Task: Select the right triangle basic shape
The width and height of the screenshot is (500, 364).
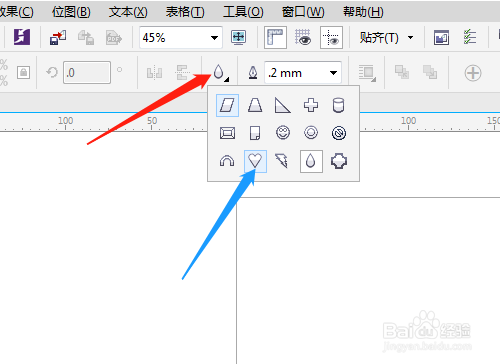Action: [283, 105]
